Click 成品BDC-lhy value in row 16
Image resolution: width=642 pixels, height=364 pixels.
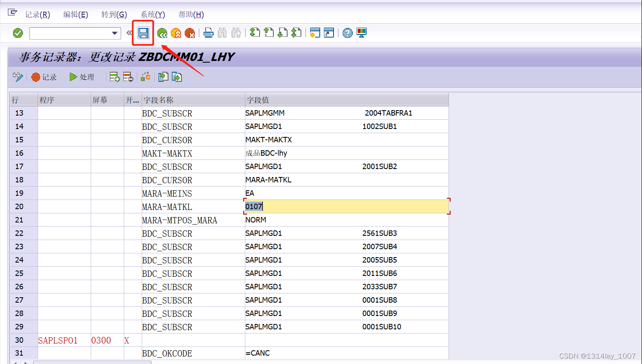pyautogui.click(x=266, y=153)
